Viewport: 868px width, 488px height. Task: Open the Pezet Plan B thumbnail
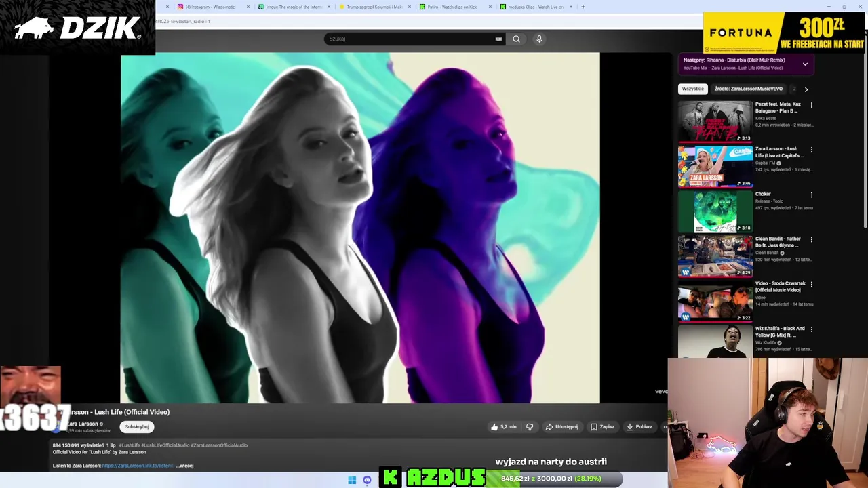[x=715, y=121]
